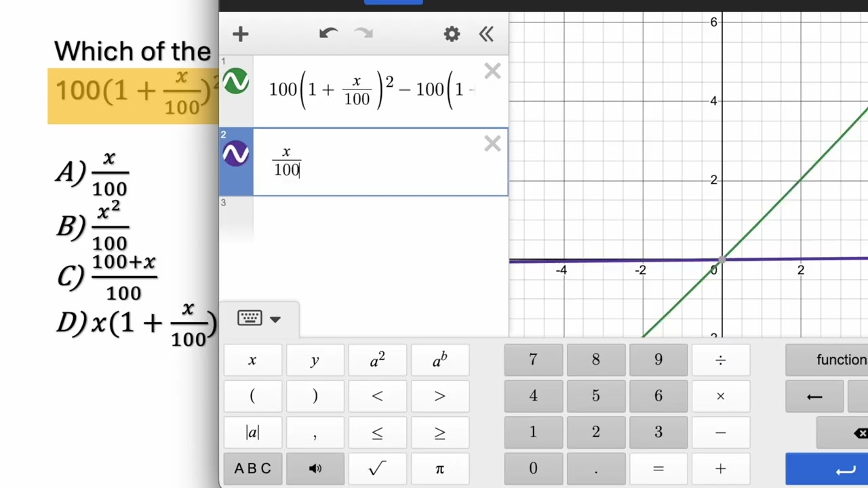Tap the decimal point key
Image resolution: width=868 pixels, height=488 pixels.
[595, 469]
